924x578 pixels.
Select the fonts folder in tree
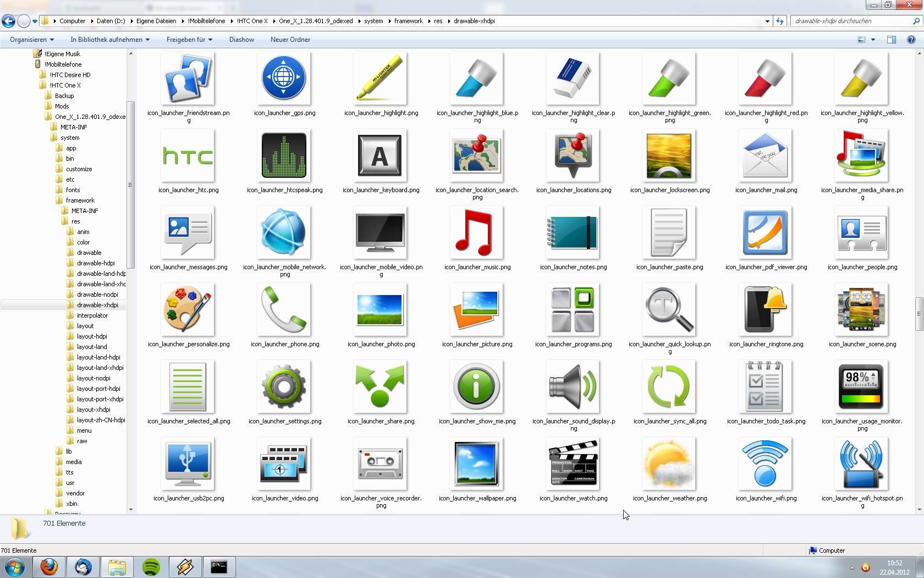[73, 190]
